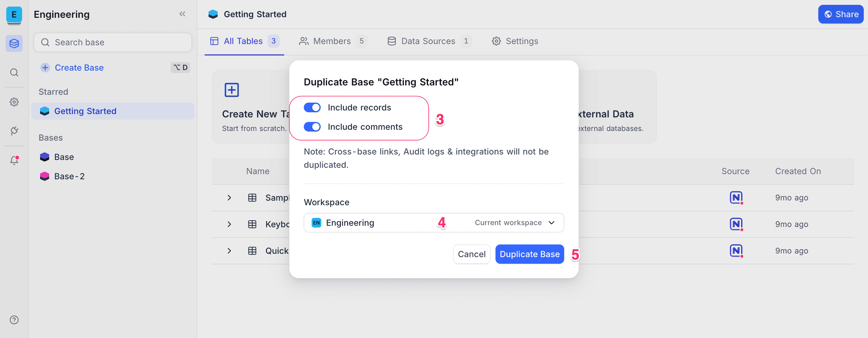Open notifications bell icon
868x338 pixels.
pos(14,160)
